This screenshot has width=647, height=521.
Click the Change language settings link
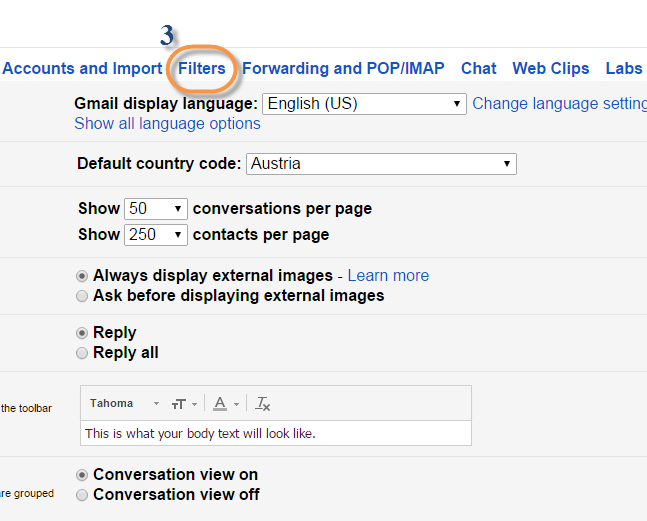point(558,103)
